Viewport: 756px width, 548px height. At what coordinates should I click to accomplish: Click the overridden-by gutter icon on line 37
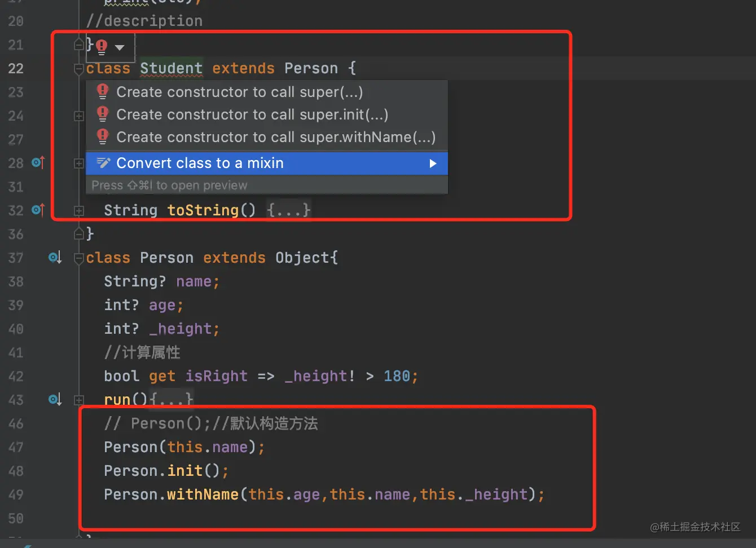[55, 258]
